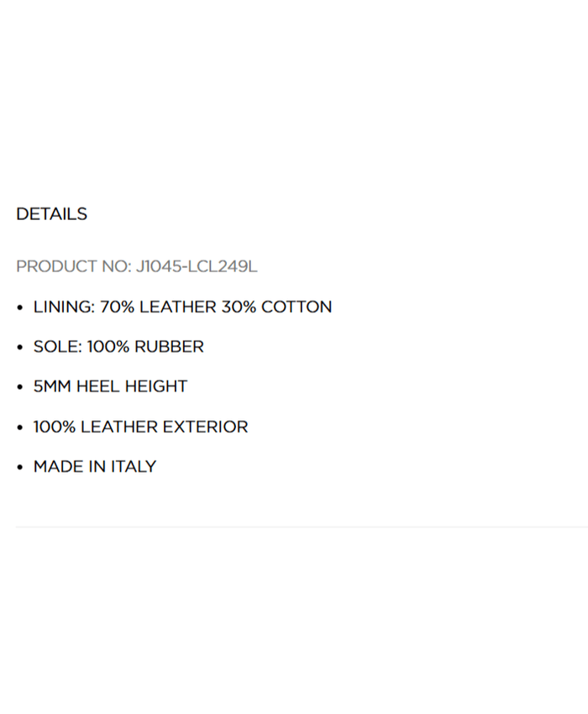Click the word ITALY in last bullet
This screenshot has height=714, width=588.
pyautogui.click(x=134, y=467)
